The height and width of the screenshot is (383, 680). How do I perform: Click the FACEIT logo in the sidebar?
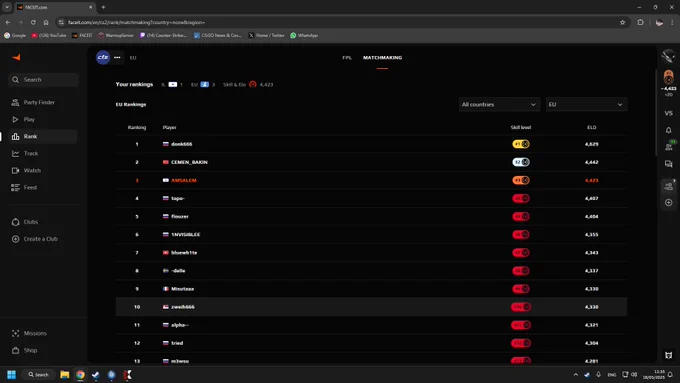(x=16, y=57)
